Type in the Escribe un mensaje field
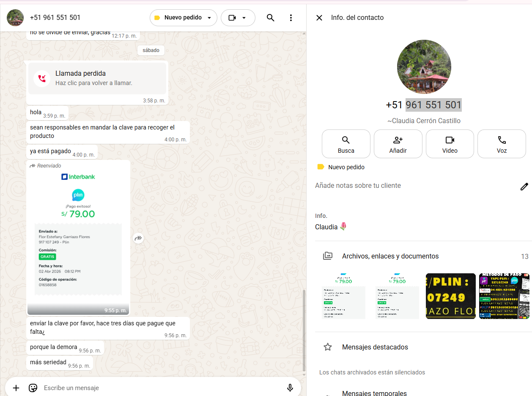The image size is (532, 396). tap(161, 388)
